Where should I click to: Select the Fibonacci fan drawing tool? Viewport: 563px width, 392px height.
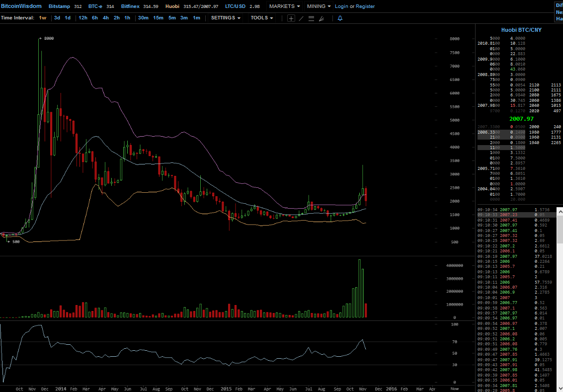click(322, 18)
